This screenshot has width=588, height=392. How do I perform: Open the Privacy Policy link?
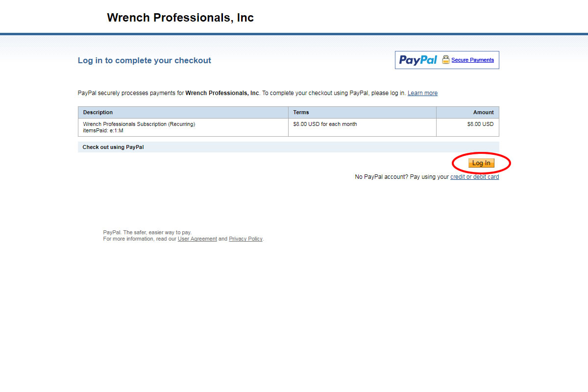tap(245, 239)
